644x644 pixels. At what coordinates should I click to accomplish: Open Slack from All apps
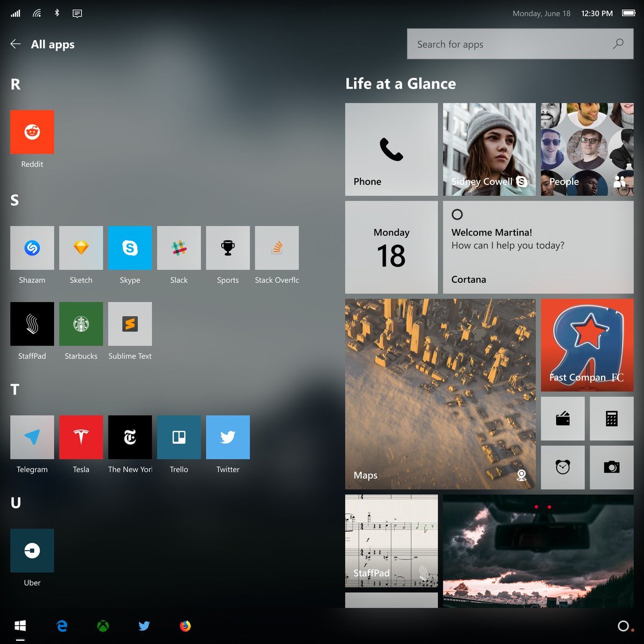coord(179,248)
